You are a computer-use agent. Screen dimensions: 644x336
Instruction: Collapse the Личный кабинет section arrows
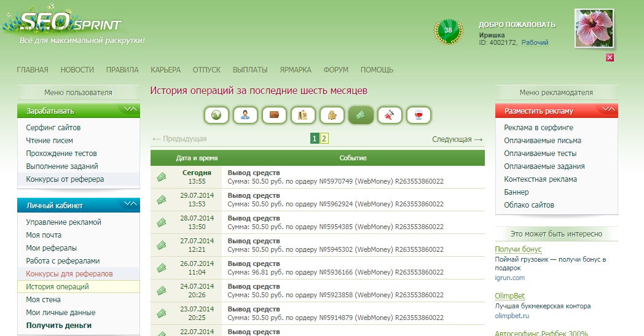click(131, 204)
